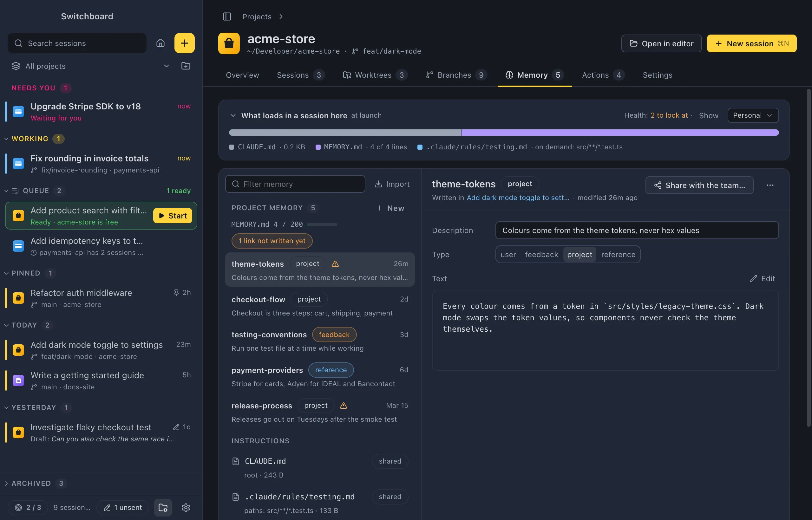Viewport: 812px width, 520px height.
Task: Open the Worktrees tab
Action: click(x=375, y=75)
